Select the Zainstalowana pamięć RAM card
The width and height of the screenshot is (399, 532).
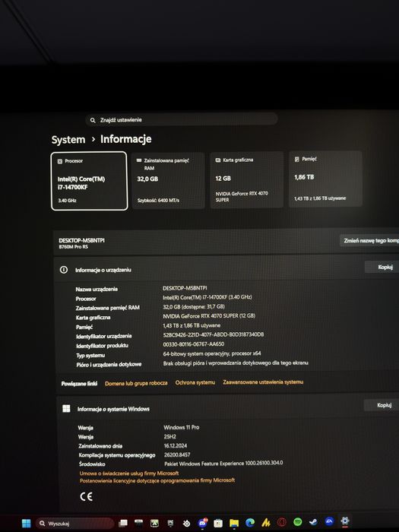[x=168, y=180]
